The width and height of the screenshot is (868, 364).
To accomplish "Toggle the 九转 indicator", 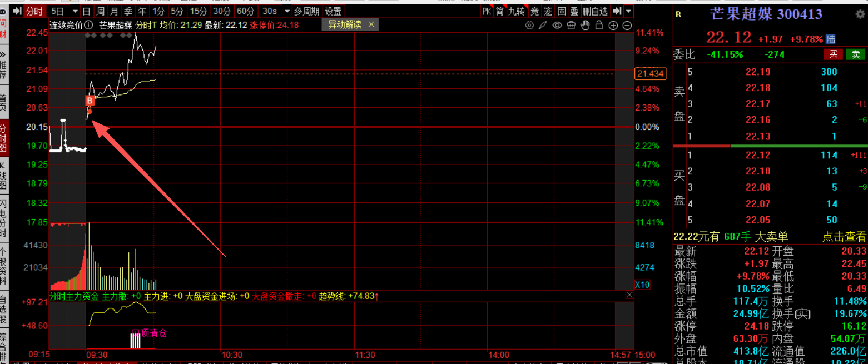I will tap(517, 11).
